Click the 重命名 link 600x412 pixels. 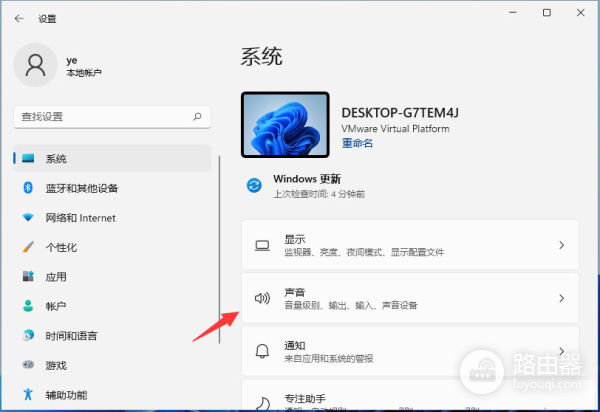[357, 143]
